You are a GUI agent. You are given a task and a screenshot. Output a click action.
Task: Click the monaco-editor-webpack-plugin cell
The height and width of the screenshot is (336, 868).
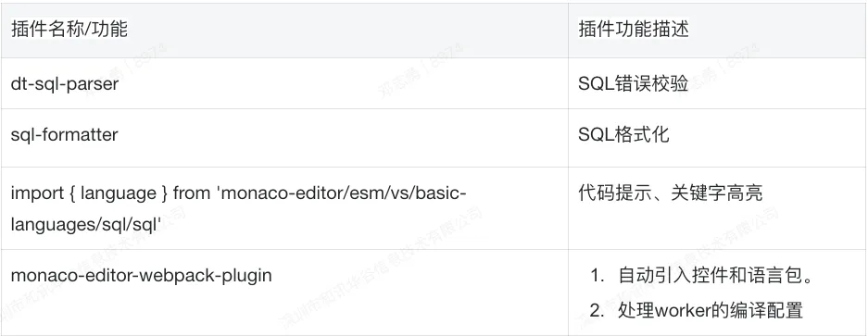pyautogui.click(x=141, y=275)
